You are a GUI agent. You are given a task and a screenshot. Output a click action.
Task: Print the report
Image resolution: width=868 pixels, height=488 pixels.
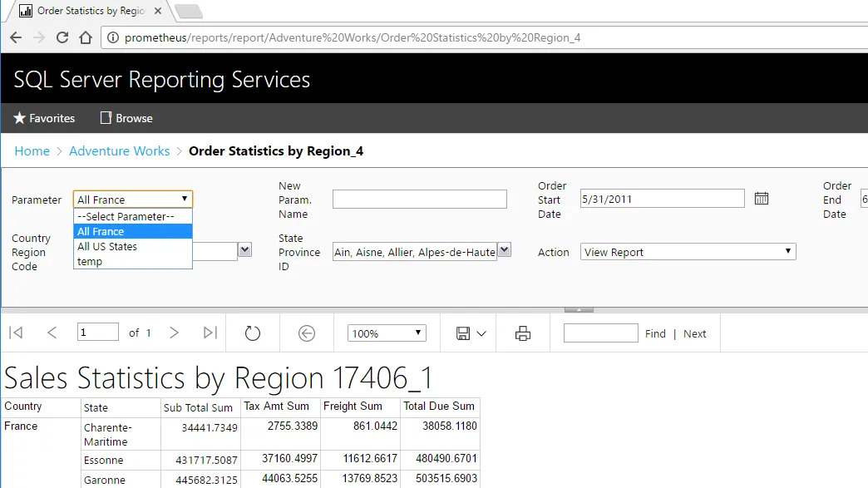[523, 333]
